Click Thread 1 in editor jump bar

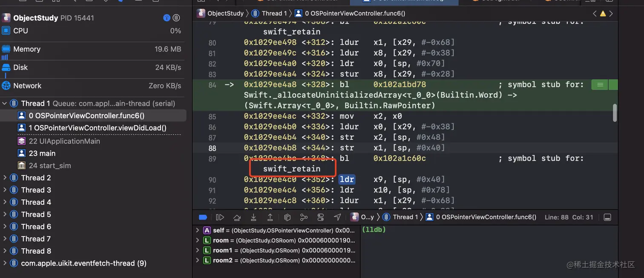click(x=270, y=13)
